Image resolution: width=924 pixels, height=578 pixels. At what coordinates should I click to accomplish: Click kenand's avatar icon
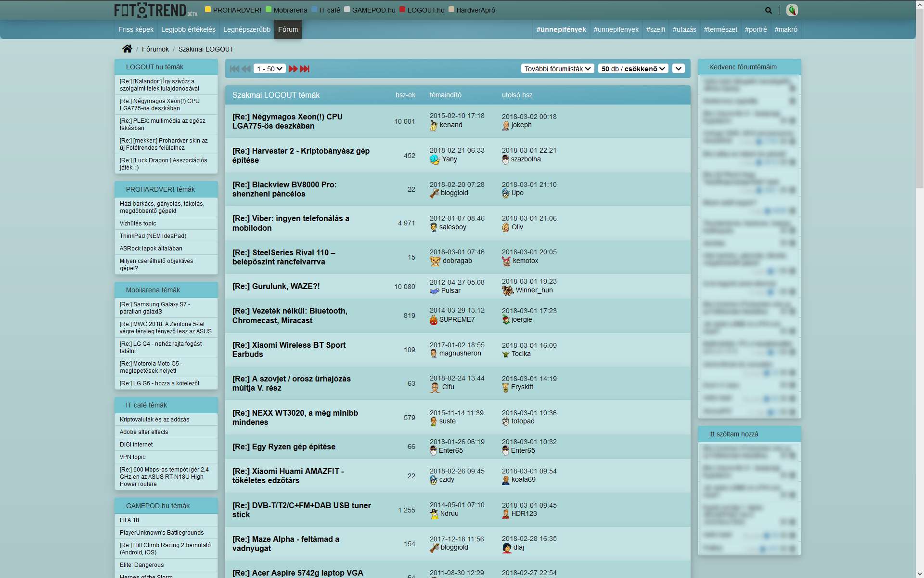pos(434,125)
